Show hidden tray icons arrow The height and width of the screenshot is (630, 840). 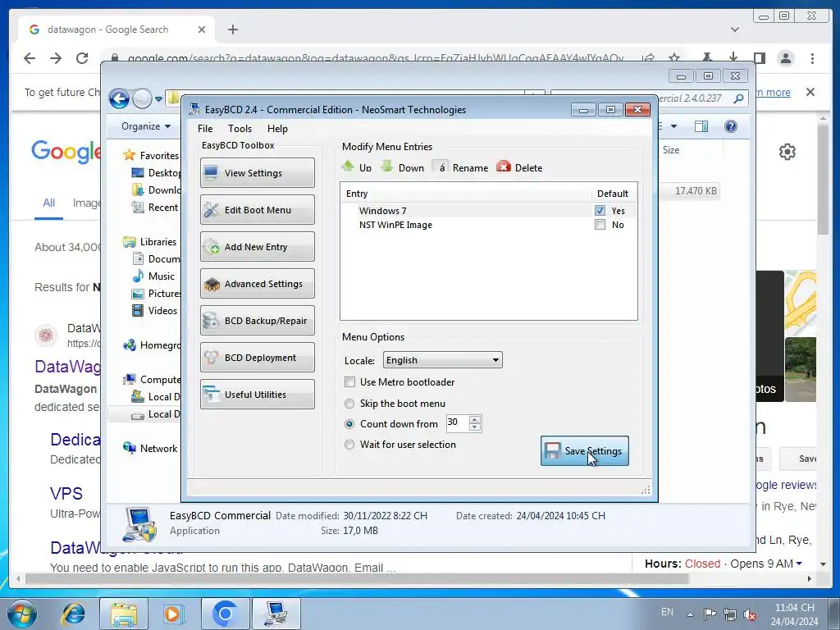(x=690, y=614)
